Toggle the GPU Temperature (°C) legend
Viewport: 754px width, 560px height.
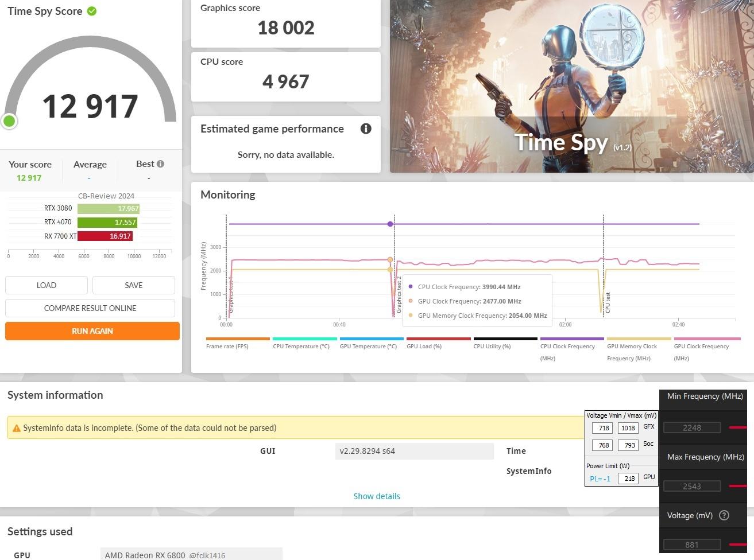coord(371,345)
